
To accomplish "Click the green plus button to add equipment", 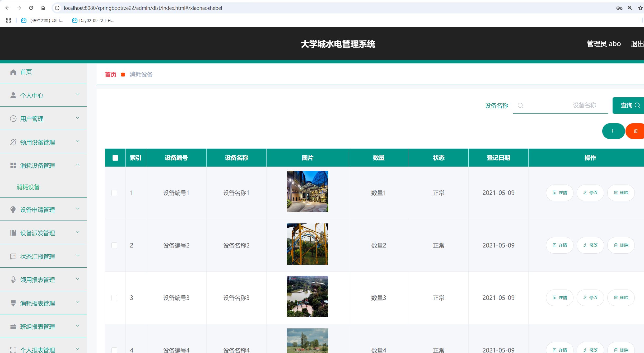I will pyautogui.click(x=613, y=131).
